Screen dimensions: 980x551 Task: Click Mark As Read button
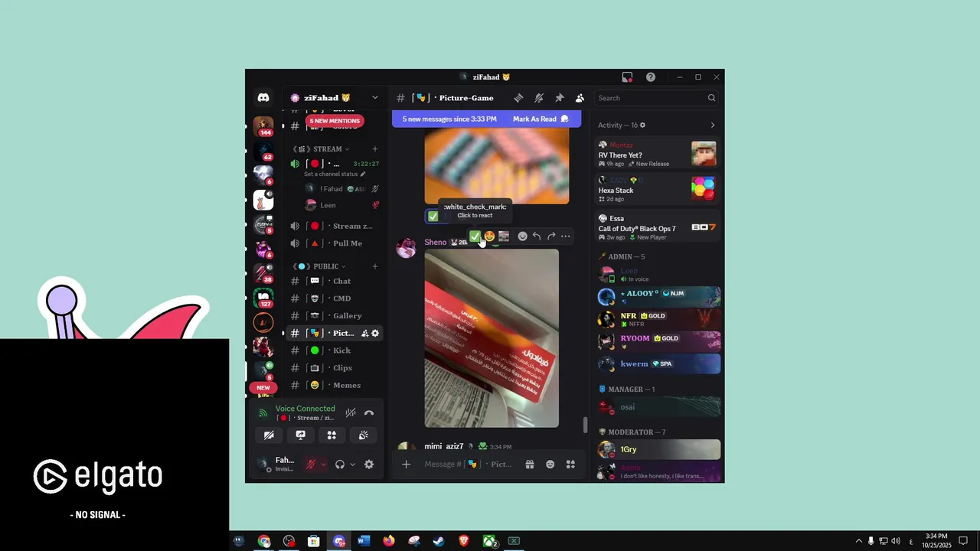coord(541,119)
